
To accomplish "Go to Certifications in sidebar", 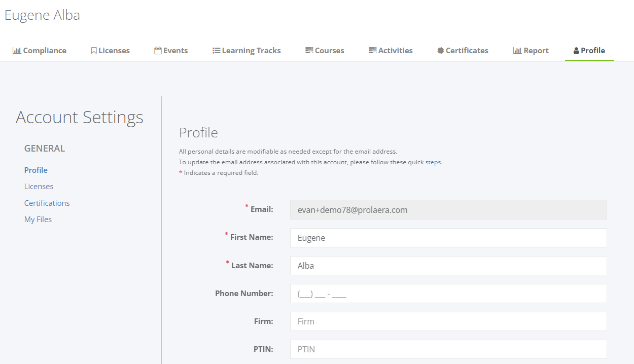I will [47, 203].
